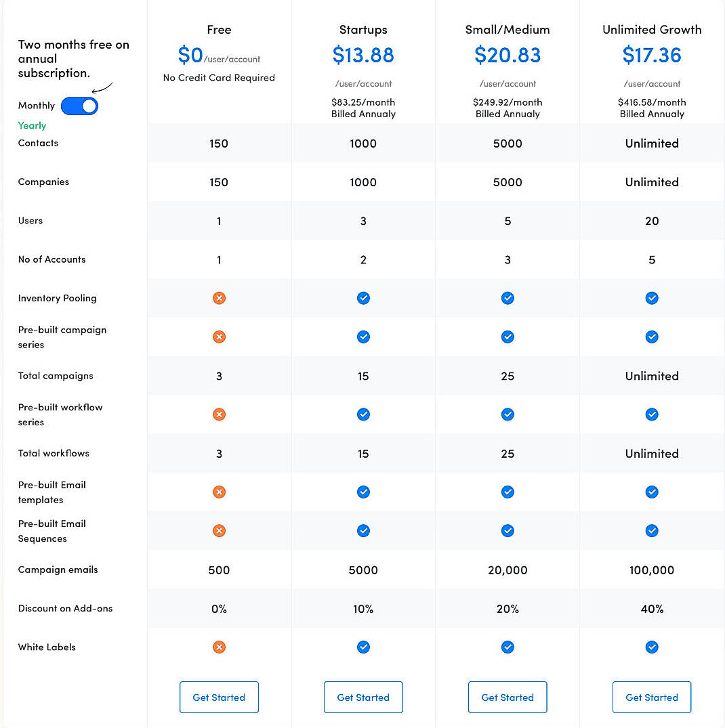
Task: Click the Pre-built campaign series cross under Free
Action: click(x=219, y=337)
